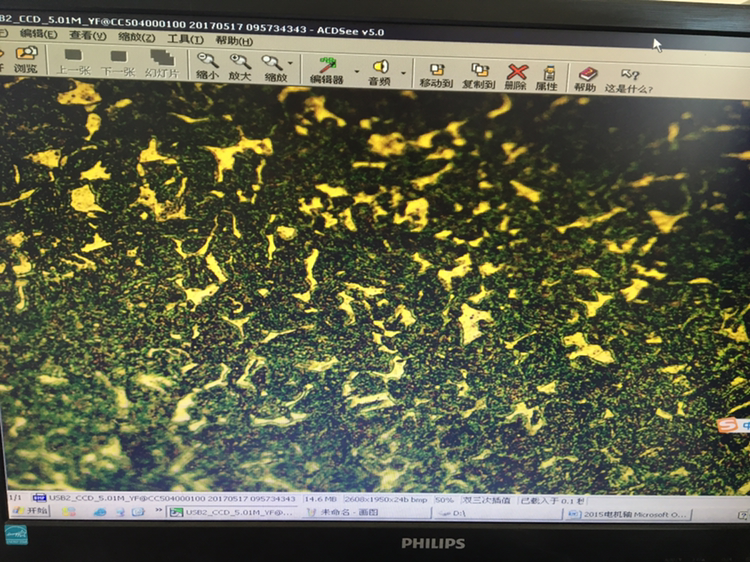Open the 缩放(Z) menu

(136, 37)
